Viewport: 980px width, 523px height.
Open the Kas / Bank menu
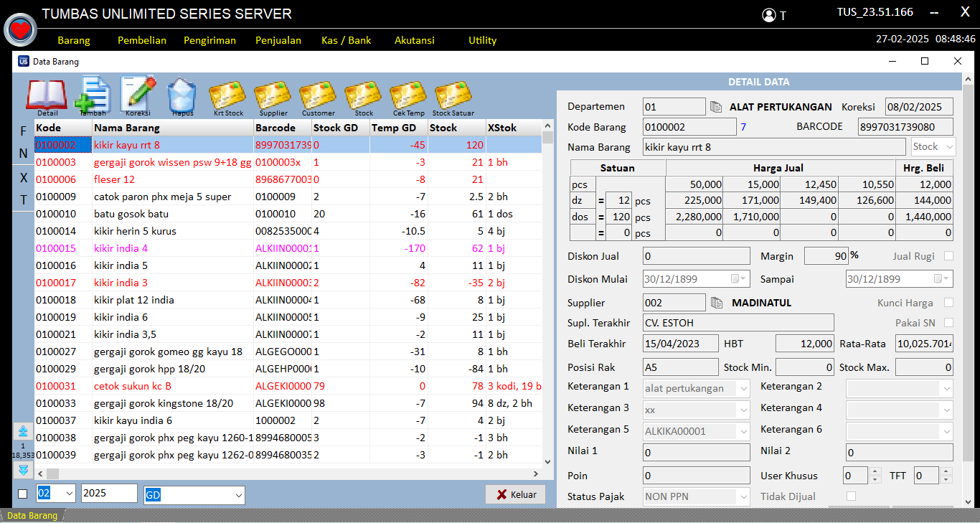(347, 40)
